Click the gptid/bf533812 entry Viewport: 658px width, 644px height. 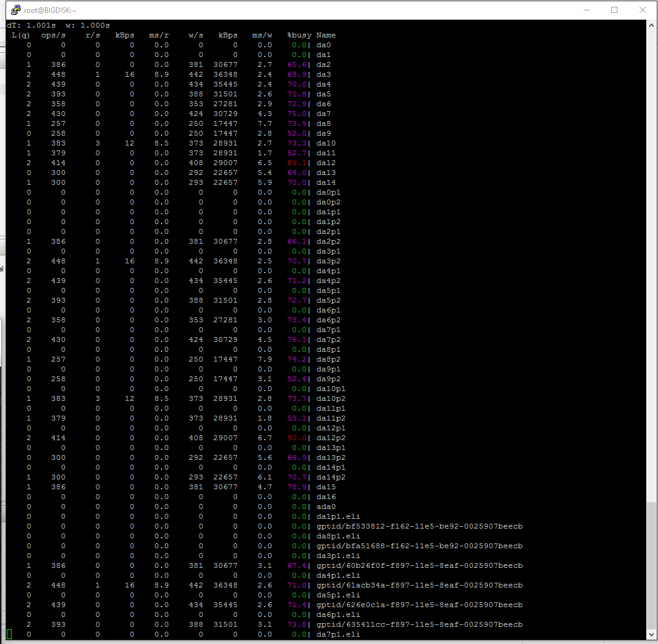tap(420, 526)
